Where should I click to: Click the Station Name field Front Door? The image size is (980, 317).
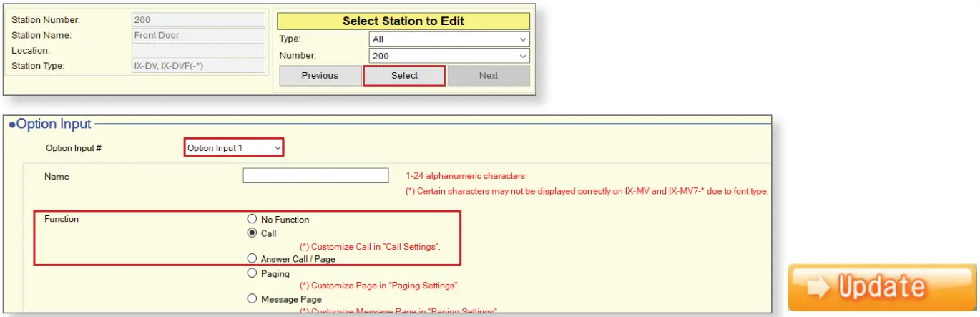pos(199,35)
